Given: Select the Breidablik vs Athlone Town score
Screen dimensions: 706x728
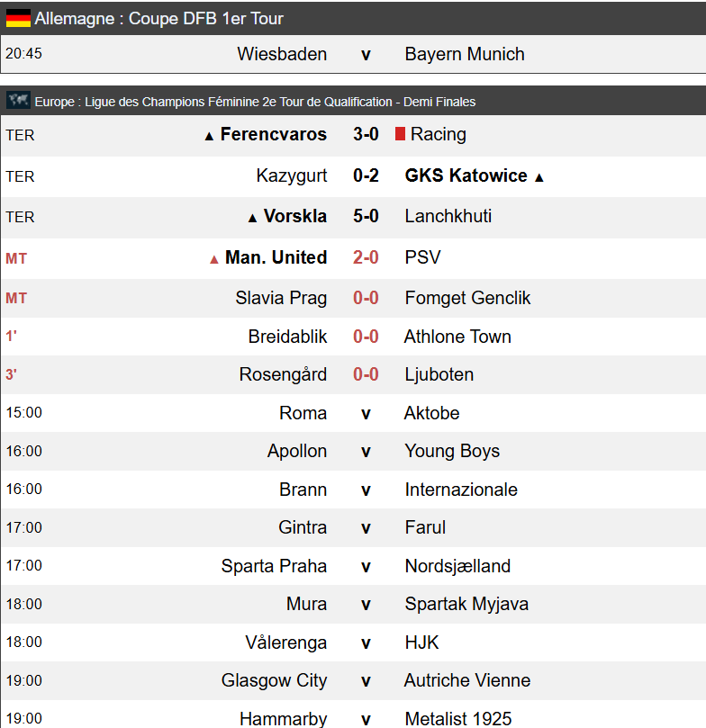Looking at the screenshot, I should (x=366, y=337).
